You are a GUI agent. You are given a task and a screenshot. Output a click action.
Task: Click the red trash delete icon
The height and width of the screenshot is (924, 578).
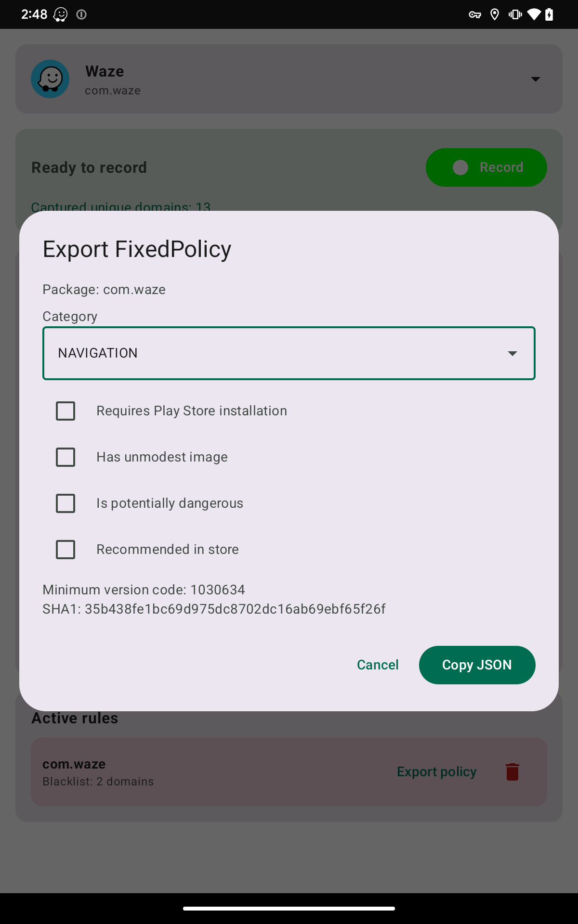(x=512, y=771)
